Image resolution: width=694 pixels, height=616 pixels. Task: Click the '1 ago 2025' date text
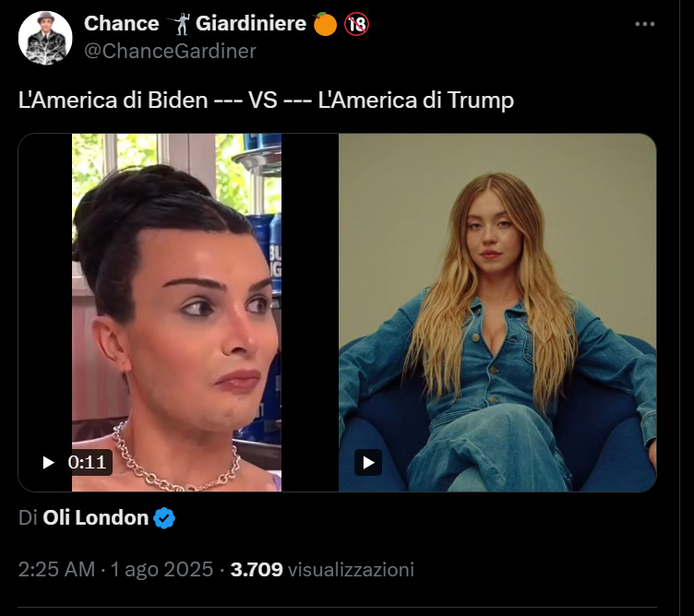pos(162,570)
